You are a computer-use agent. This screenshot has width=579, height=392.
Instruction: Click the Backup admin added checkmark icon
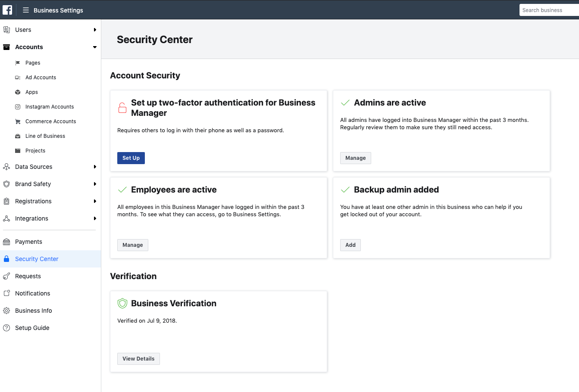[345, 190]
